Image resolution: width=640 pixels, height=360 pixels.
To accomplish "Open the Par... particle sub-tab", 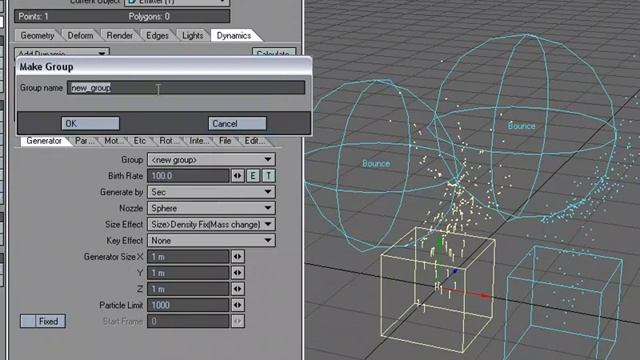I will (84, 141).
